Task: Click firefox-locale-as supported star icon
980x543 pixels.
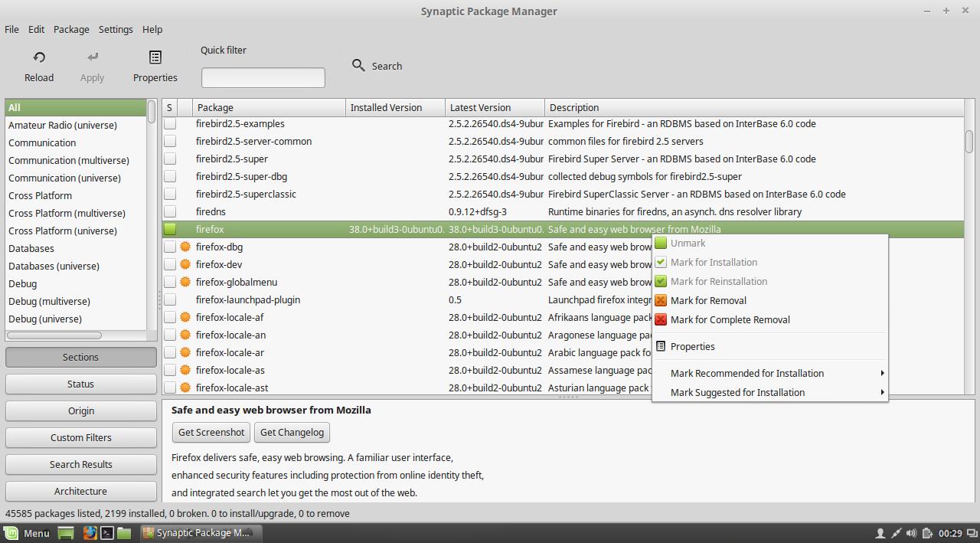Action: click(185, 370)
